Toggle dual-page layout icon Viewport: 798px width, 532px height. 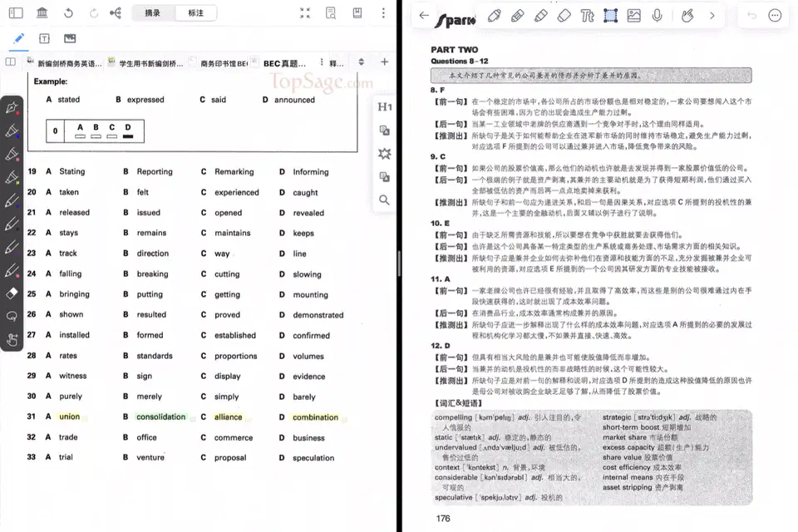(10, 62)
